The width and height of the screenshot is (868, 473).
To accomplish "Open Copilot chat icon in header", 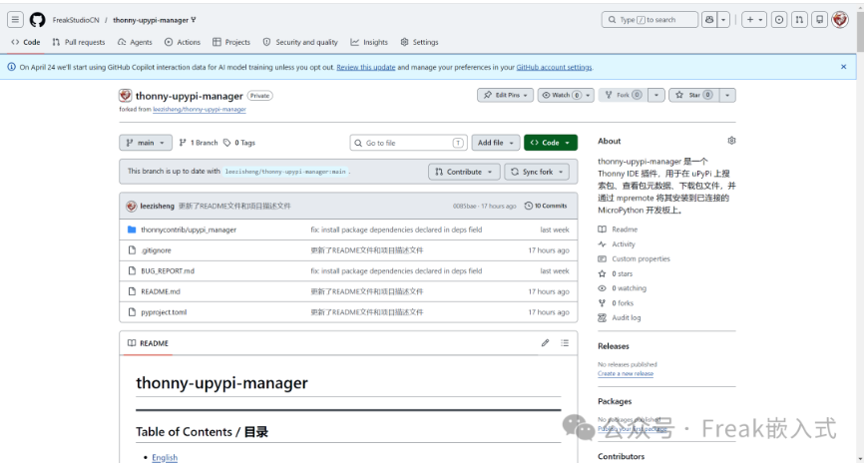I will click(709, 20).
